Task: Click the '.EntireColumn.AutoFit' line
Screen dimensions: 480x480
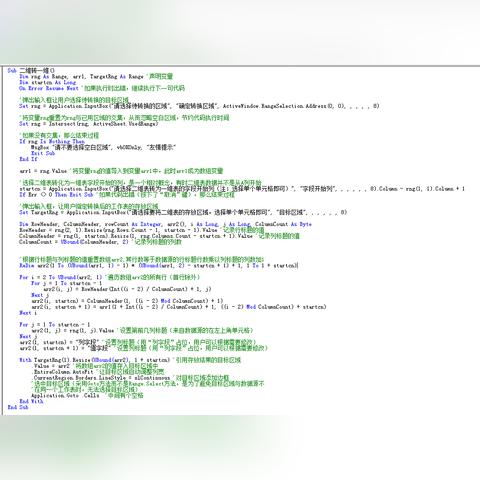Action: click(x=98, y=372)
